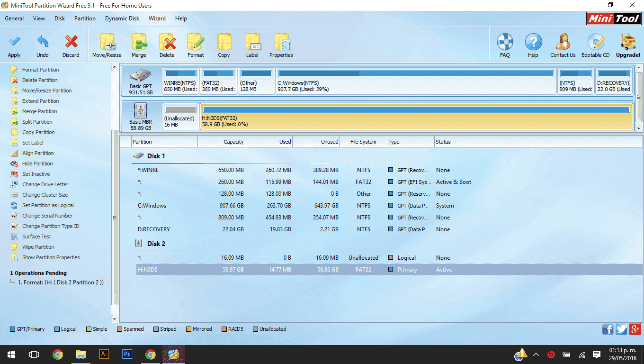
Task: Choose the Format toolbar icon
Action: coord(196,46)
